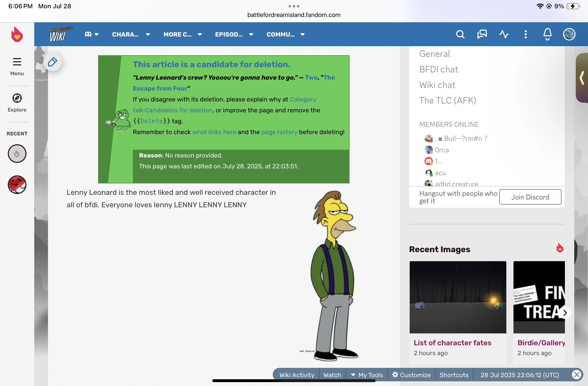
Task: Open Shortcuts in bottom toolbar
Action: pos(454,375)
